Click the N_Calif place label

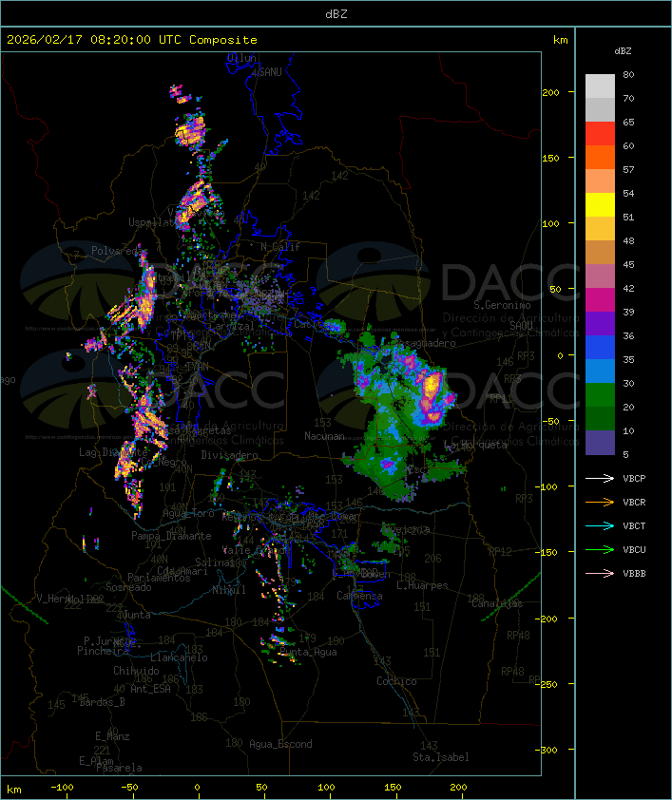pyautogui.click(x=280, y=247)
